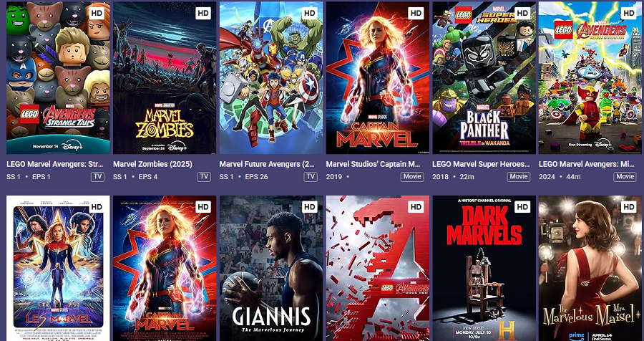The height and width of the screenshot is (341, 644).
Task: Click the '22m' runtime label
Action: (466, 177)
